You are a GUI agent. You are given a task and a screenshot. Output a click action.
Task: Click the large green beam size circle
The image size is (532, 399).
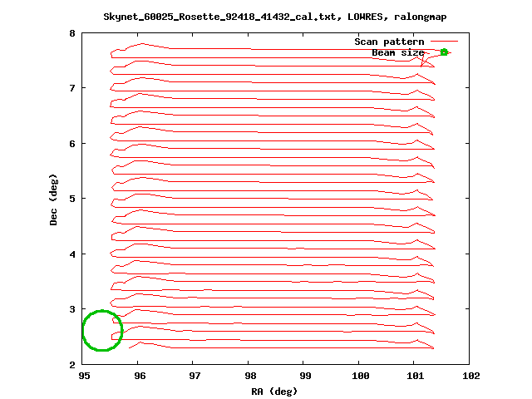pos(102,331)
